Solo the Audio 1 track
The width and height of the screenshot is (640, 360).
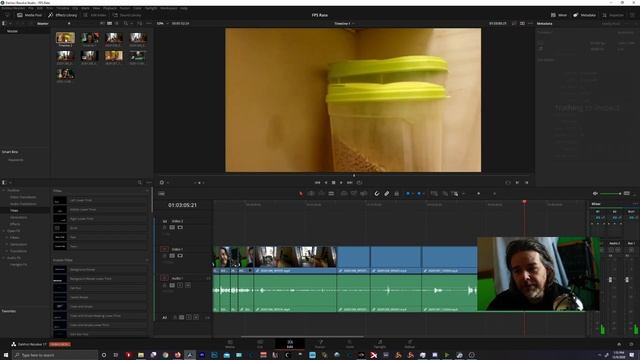(180, 285)
